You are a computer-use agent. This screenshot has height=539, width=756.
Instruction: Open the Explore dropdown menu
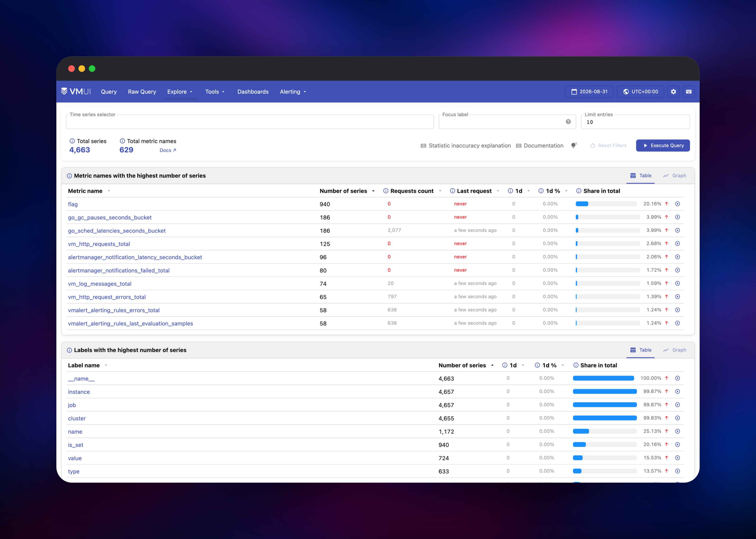[180, 92]
